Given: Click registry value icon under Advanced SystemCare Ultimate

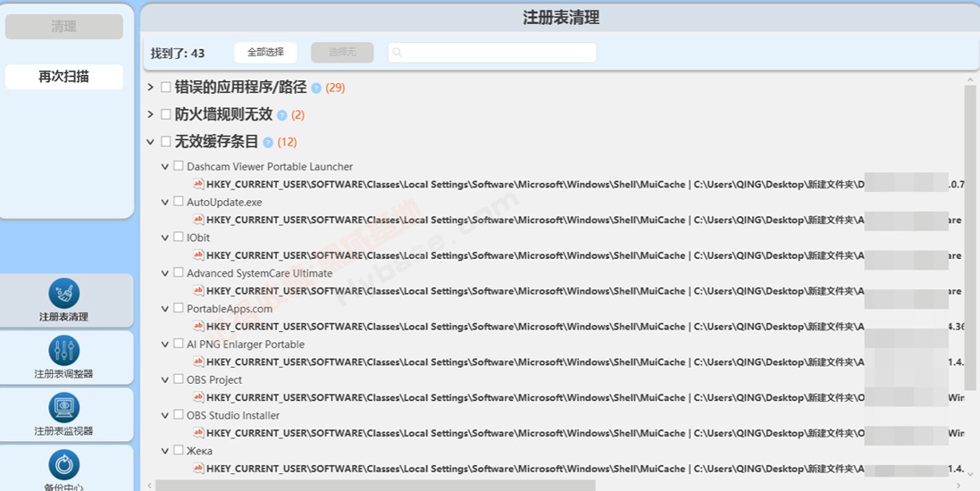Looking at the screenshot, I should pos(198,290).
